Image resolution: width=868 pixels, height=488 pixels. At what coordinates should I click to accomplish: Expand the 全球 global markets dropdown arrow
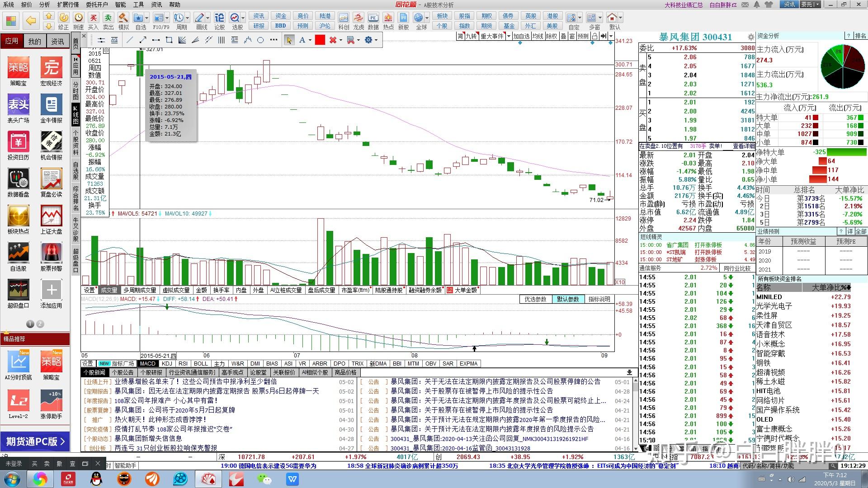427,18
